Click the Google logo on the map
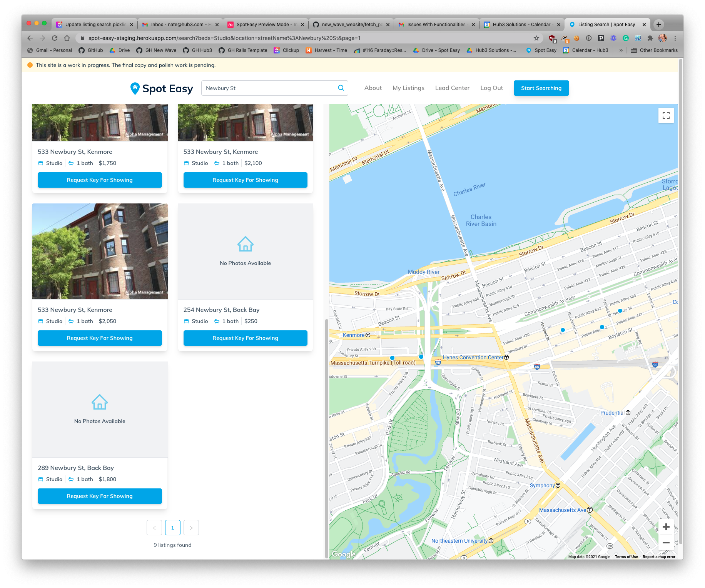Image resolution: width=705 pixels, height=588 pixels. point(344,554)
